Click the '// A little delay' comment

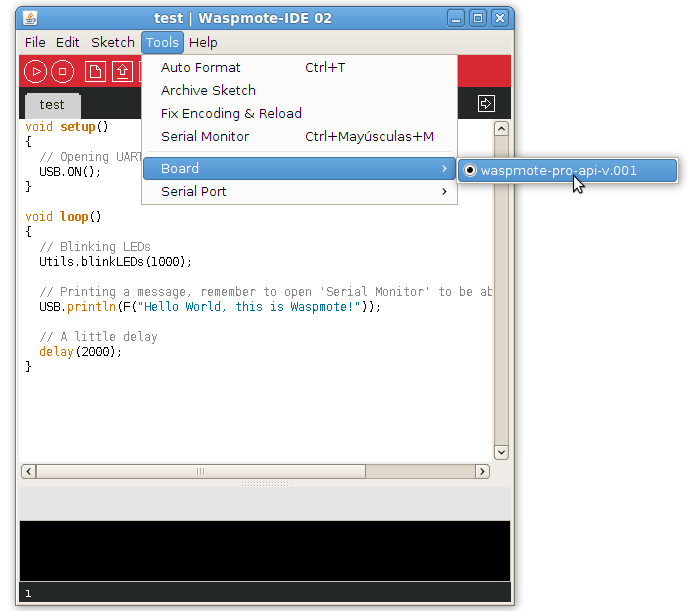tap(98, 337)
